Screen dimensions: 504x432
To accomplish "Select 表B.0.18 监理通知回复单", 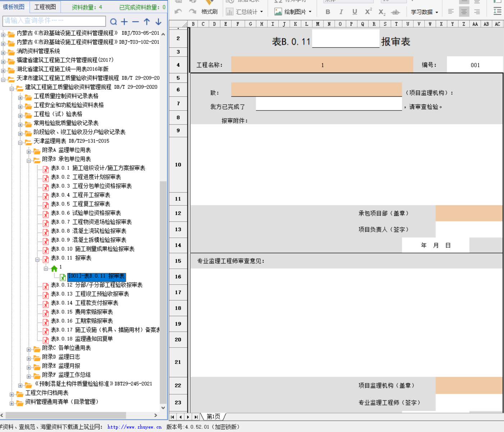I will 82,339.
